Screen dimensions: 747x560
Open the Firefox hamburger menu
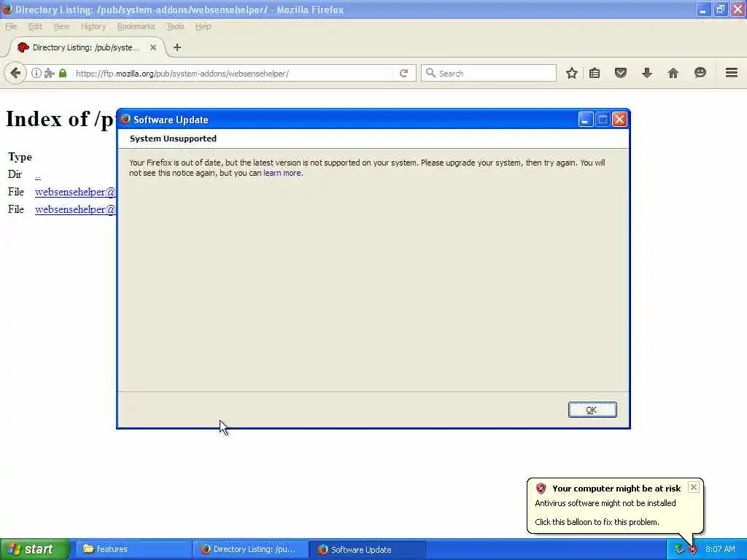tap(731, 73)
